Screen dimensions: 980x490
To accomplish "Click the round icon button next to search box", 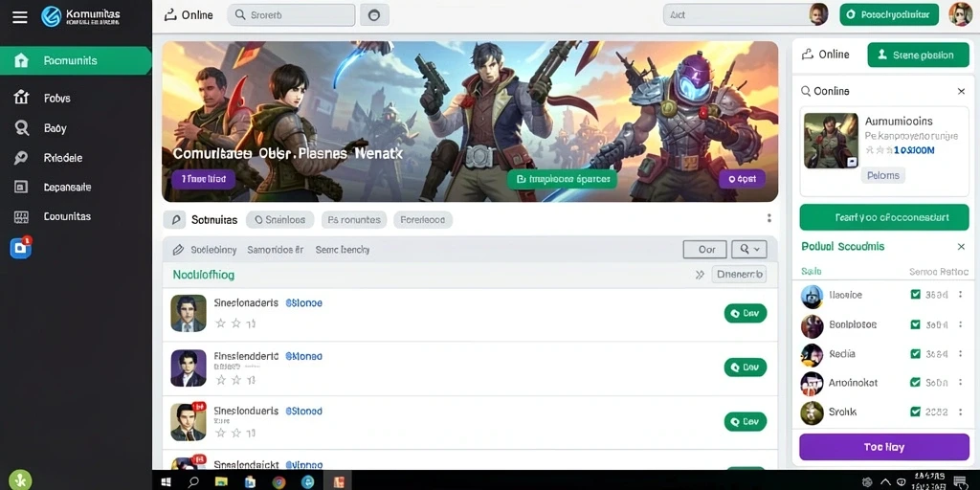I will 374,15.
